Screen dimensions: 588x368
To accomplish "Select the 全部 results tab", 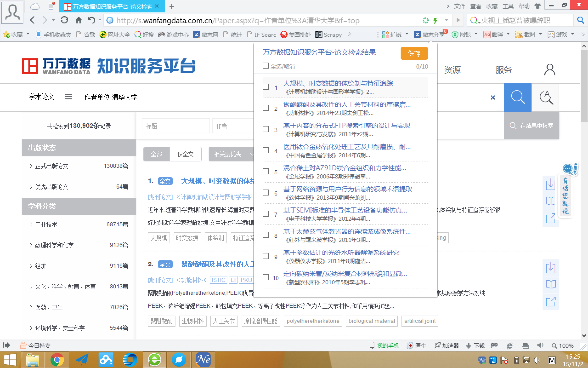I will point(157,154).
